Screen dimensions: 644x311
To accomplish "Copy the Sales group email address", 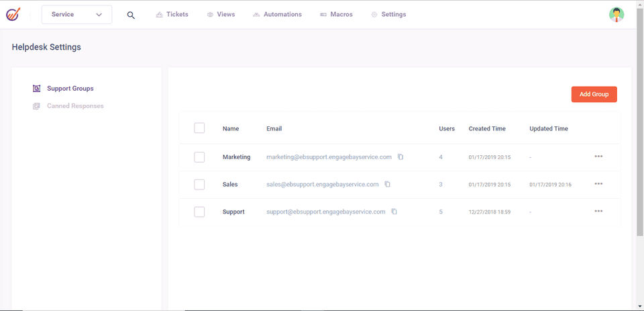I will pos(388,184).
